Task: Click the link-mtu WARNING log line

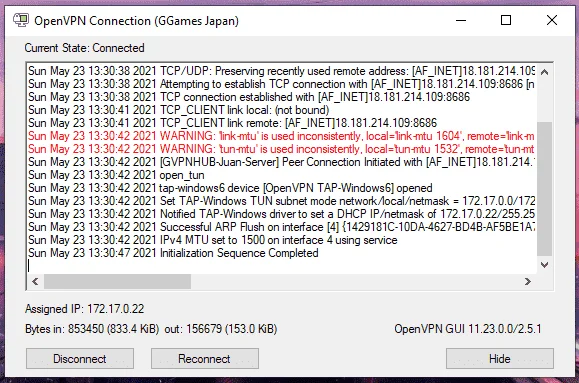Action: pyautogui.click(x=281, y=136)
